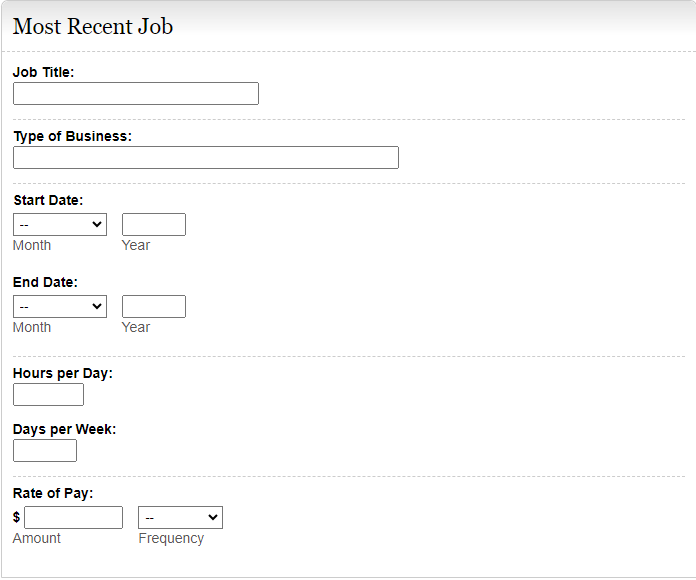
Task: Click the "End Date:" label text
Action: 45,282
